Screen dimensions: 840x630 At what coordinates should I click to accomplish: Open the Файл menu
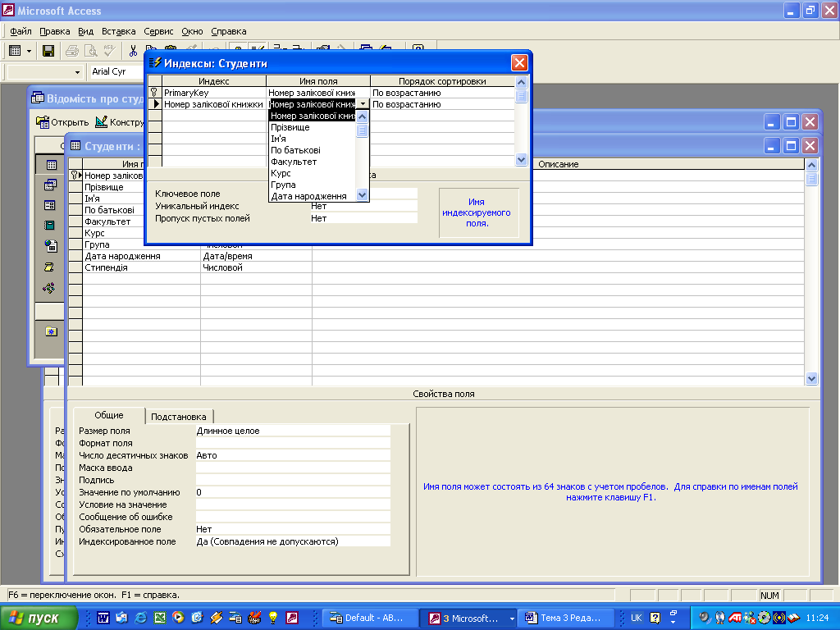coord(21,31)
